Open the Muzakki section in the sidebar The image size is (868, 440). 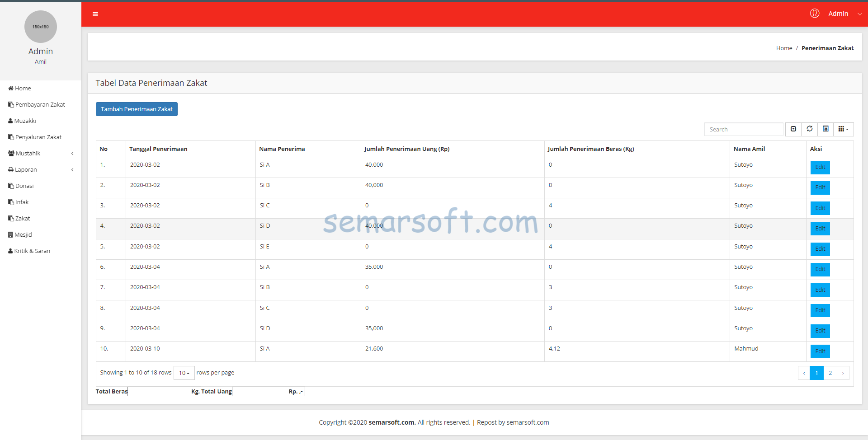(x=25, y=121)
